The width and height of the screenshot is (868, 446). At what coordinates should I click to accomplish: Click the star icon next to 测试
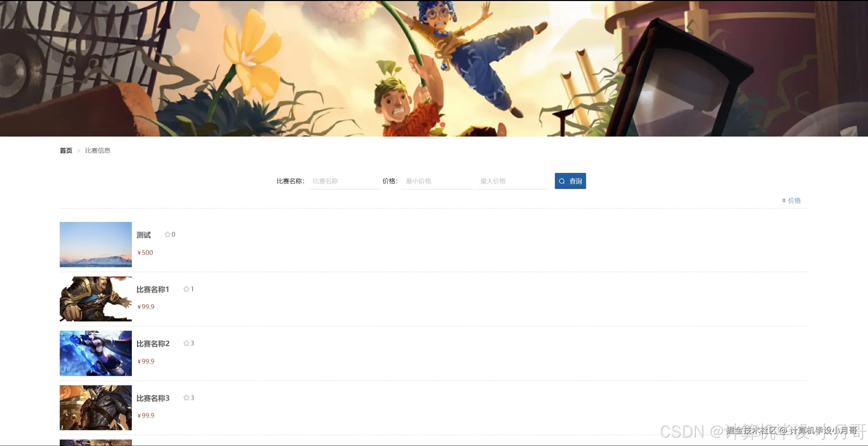coord(167,235)
